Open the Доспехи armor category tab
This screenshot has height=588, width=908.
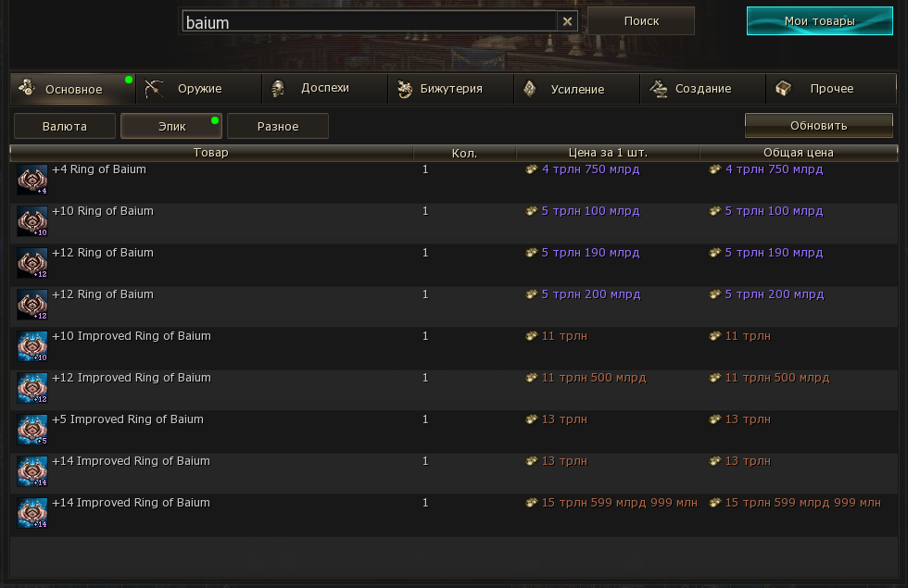tap(324, 89)
